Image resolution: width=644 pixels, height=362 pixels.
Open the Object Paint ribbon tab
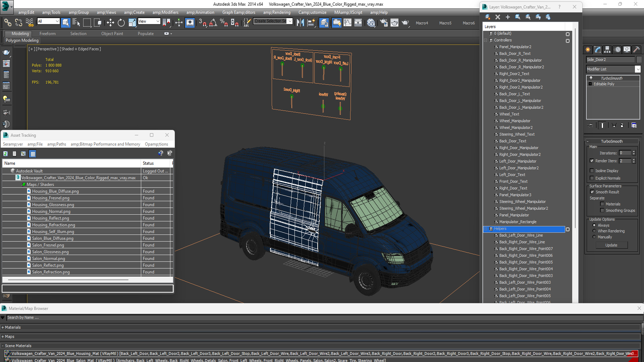[x=112, y=34]
